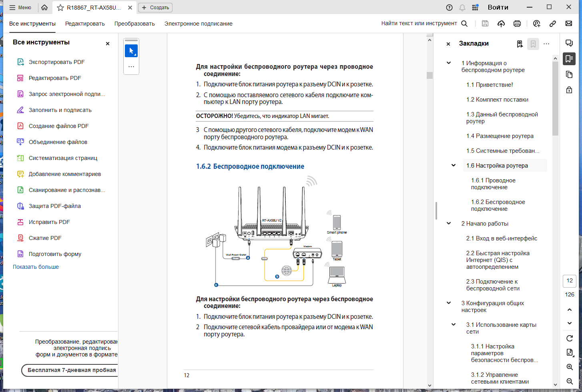Click the send by email envelope icon
Screen dimensions: 582x392
[x=569, y=24]
